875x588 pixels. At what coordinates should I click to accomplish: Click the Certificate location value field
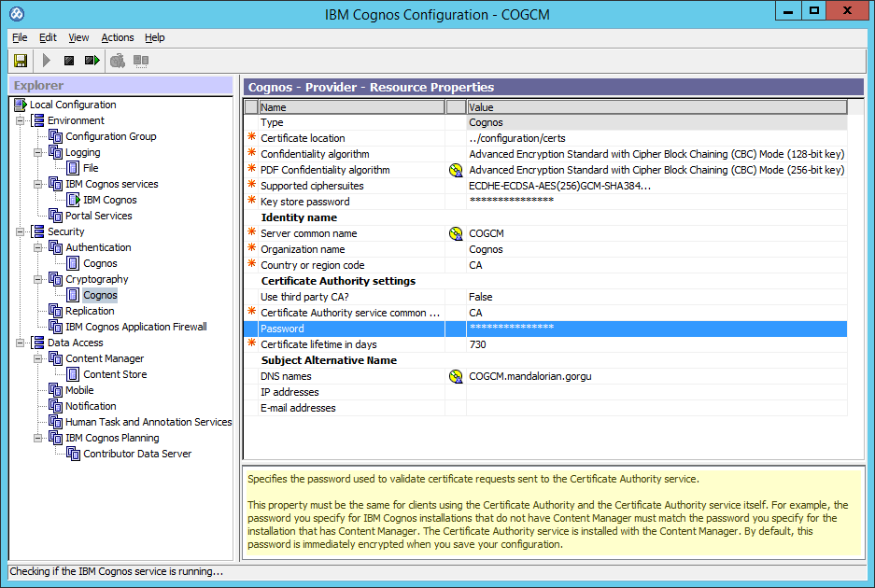pyautogui.click(x=656, y=138)
